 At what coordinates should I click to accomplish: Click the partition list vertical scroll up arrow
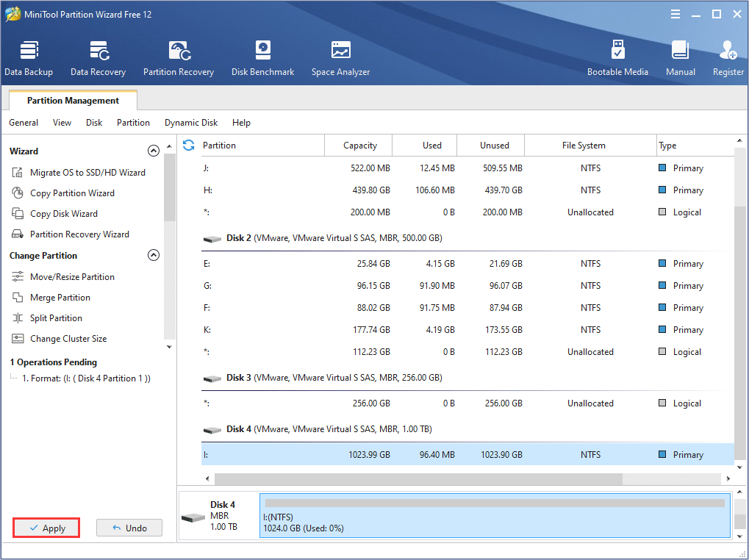(x=740, y=141)
